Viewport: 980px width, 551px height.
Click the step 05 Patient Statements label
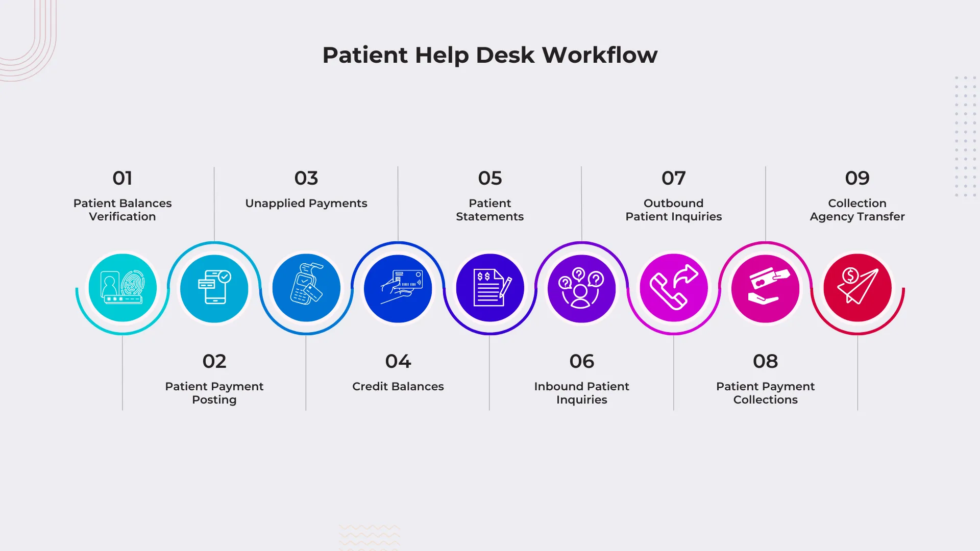pos(490,209)
